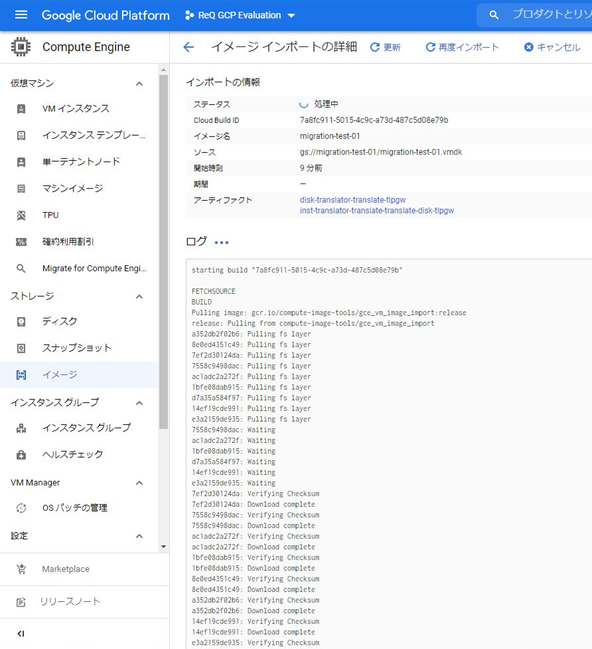Screen dimensions: 592x649
Task: Open inst-translator-translate-translate-disk-tlpgw artifact link
Action: pos(377,211)
